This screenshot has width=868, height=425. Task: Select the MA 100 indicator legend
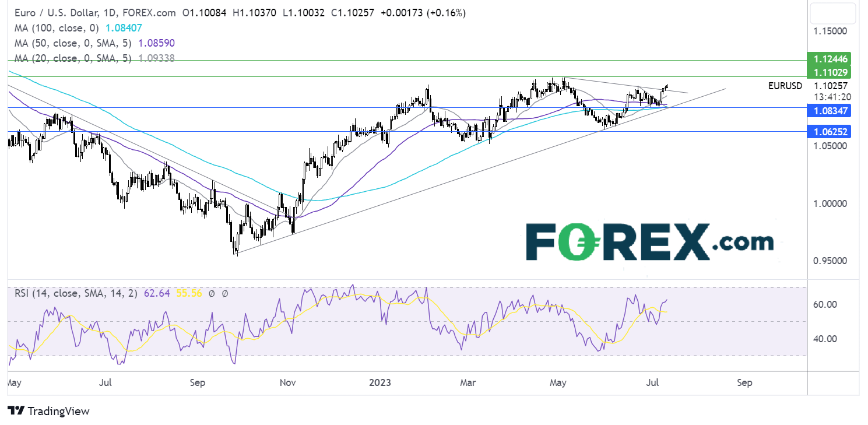[x=79, y=28]
